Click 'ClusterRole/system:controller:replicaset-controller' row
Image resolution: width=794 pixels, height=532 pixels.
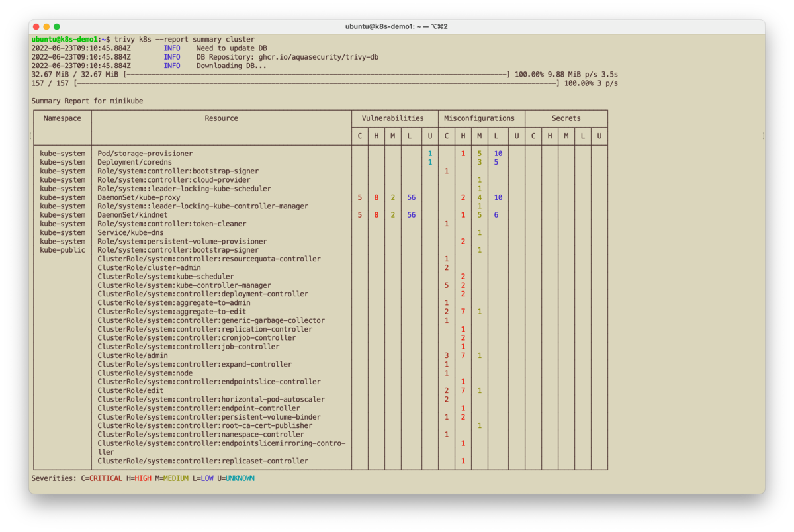pos(202,461)
